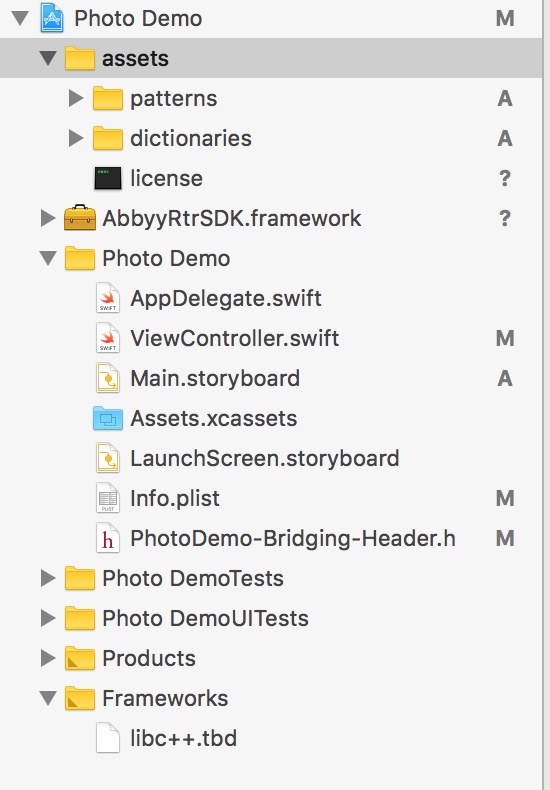The height and width of the screenshot is (790, 550).
Task: Click the Photo Demo group folder icon
Action: click(80, 258)
